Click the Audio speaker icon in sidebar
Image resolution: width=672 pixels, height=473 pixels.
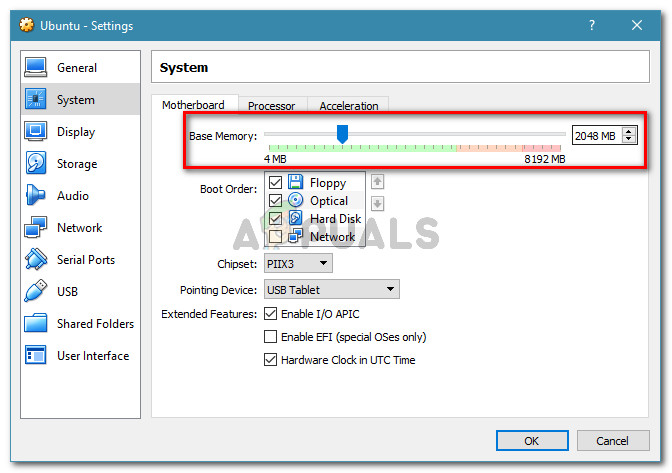35,195
